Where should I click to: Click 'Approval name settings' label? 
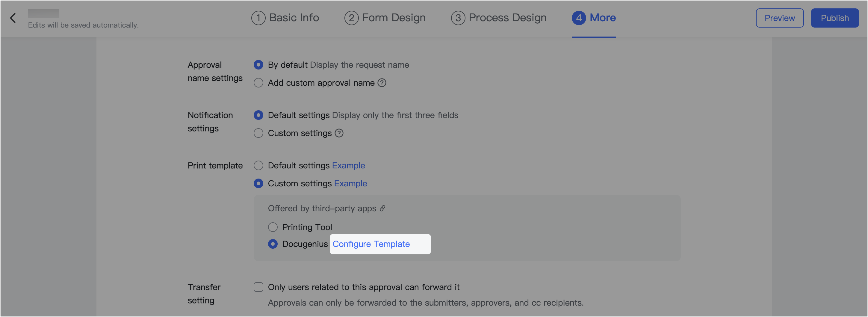(x=215, y=72)
